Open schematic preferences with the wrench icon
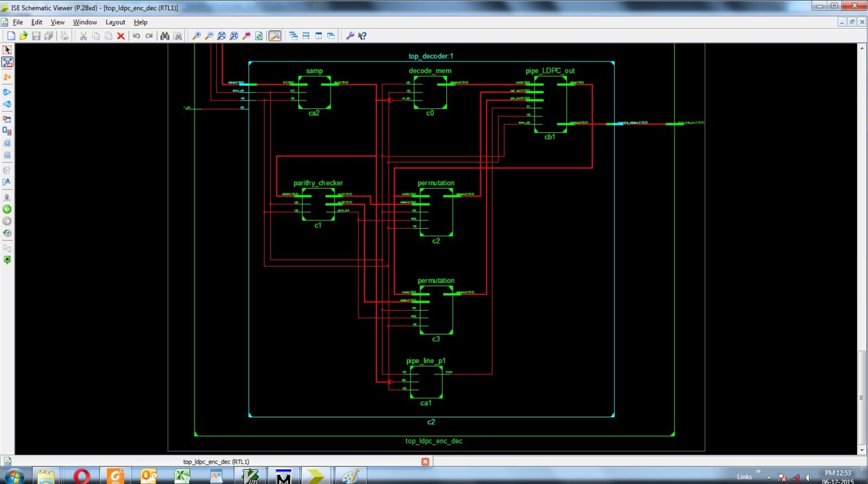 click(350, 36)
